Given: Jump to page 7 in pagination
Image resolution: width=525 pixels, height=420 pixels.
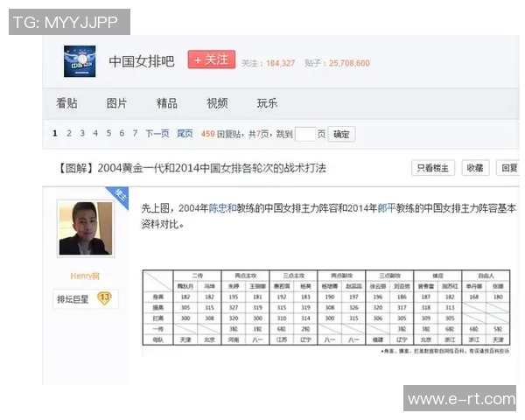Looking at the screenshot, I should tap(135, 134).
